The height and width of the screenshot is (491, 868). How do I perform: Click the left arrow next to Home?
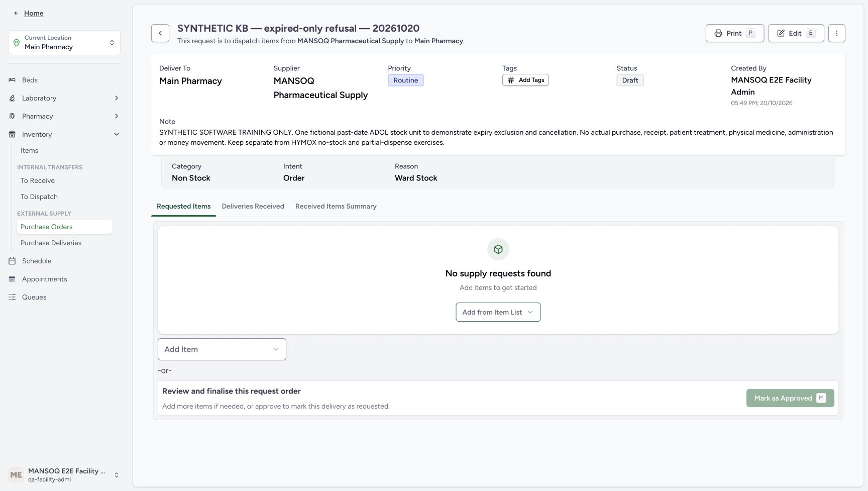click(16, 13)
